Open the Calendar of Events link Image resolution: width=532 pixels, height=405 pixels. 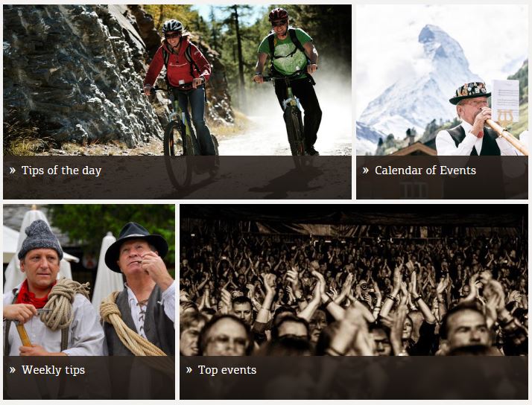[x=425, y=170]
